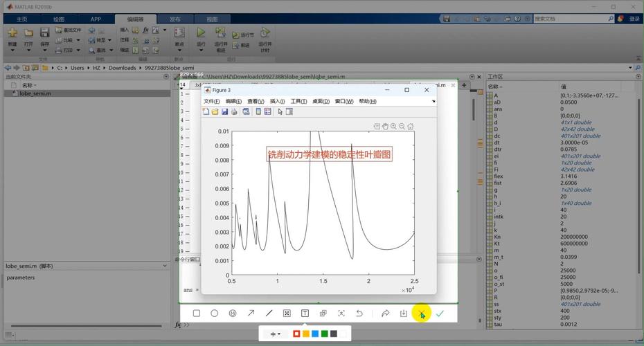This screenshot has height=346, width=644.
Task: Activate zoom in tool above axes
Action: [393, 127]
